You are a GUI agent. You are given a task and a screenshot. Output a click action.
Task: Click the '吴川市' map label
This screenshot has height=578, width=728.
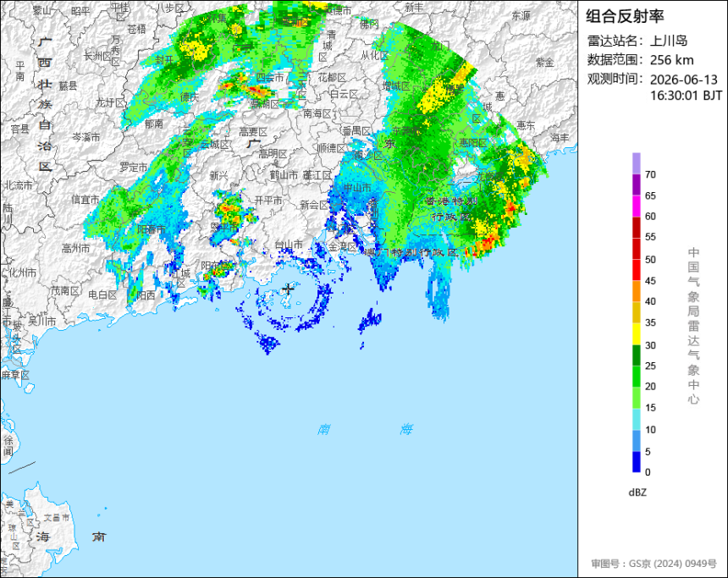[x=42, y=321]
